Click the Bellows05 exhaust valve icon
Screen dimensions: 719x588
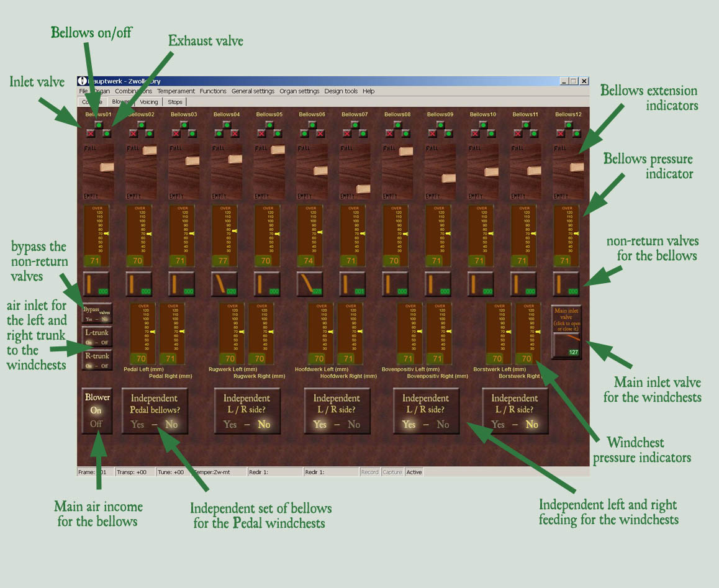[x=278, y=133]
